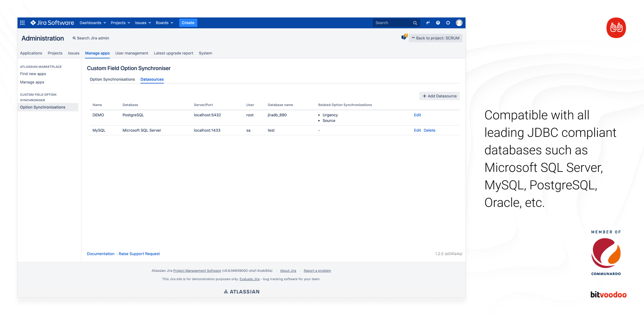This screenshot has height=315, width=644.
Task: Open the Projects admin tab
Action: pyautogui.click(x=55, y=53)
